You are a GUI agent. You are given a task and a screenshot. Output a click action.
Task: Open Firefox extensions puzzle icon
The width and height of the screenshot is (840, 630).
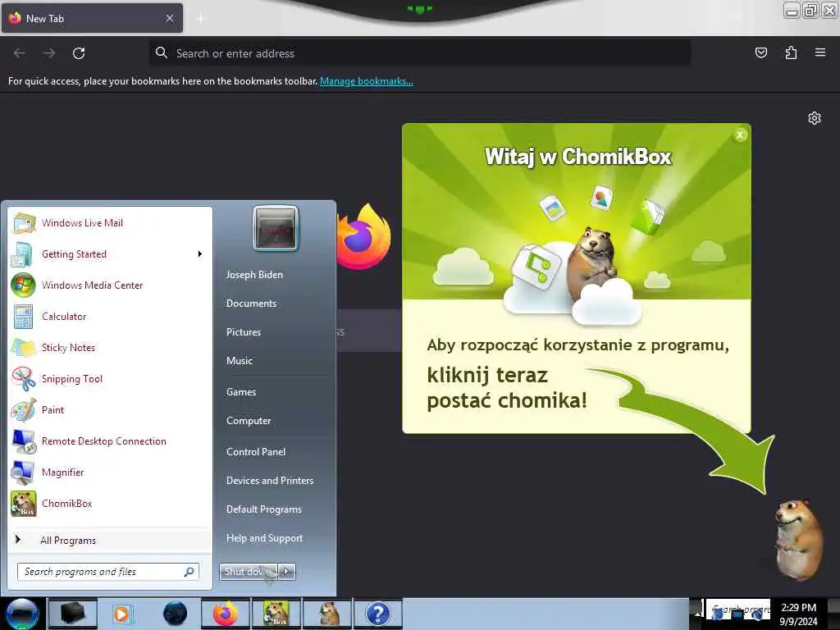pos(791,52)
